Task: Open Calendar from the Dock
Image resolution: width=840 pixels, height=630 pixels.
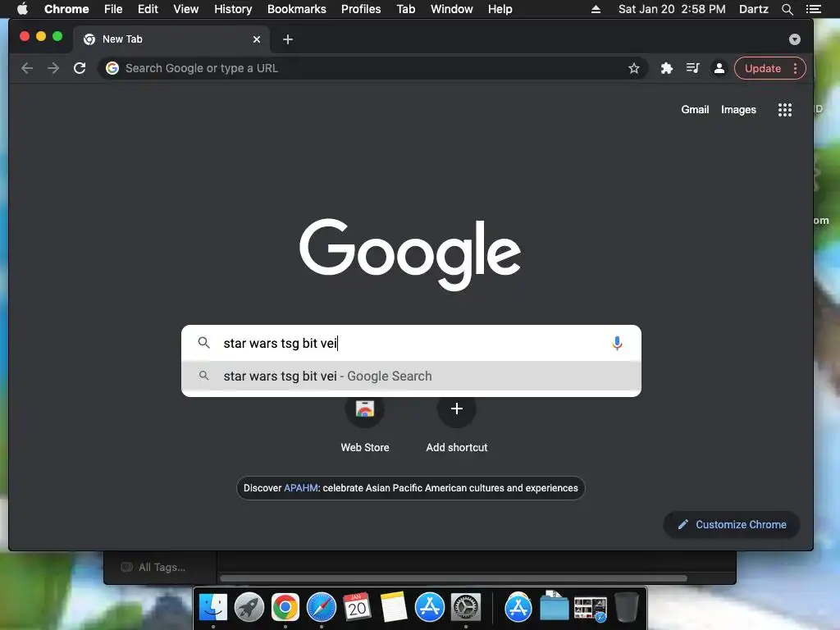Action: click(x=358, y=608)
